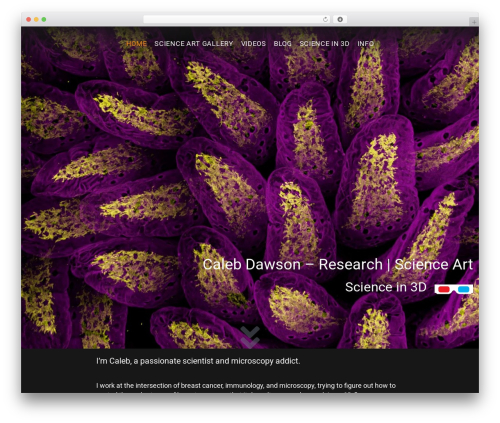Select SCIENCE IN 3D in navigation
Screen dimensions: 500x423
324,44
